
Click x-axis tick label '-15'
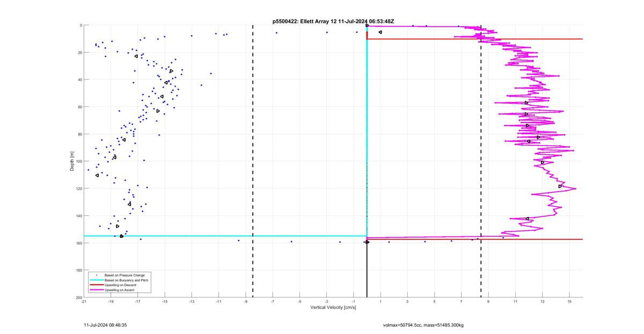[x=165, y=302]
